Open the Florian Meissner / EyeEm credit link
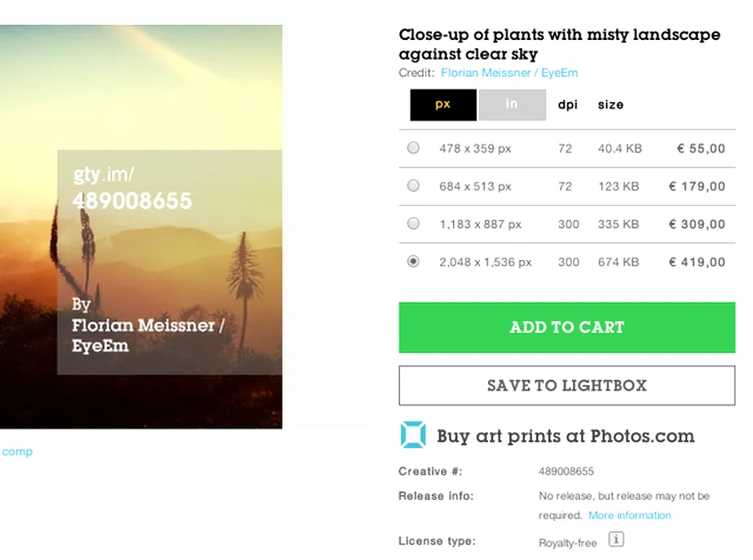 pos(509,73)
